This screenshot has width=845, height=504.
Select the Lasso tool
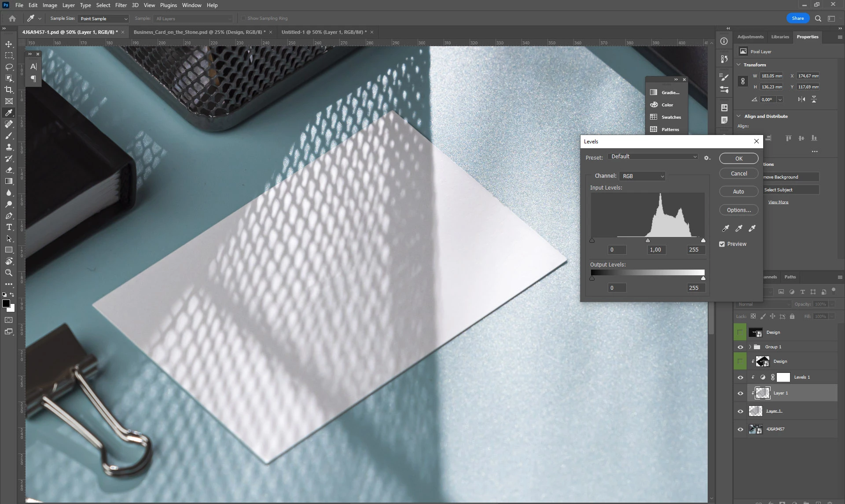tap(9, 67)
